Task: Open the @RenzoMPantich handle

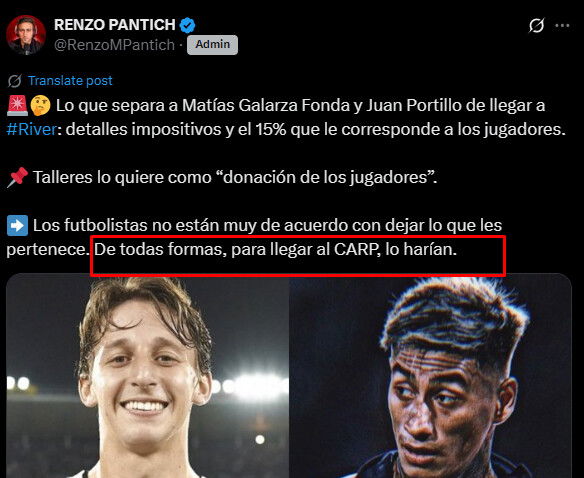Action: 114,45
